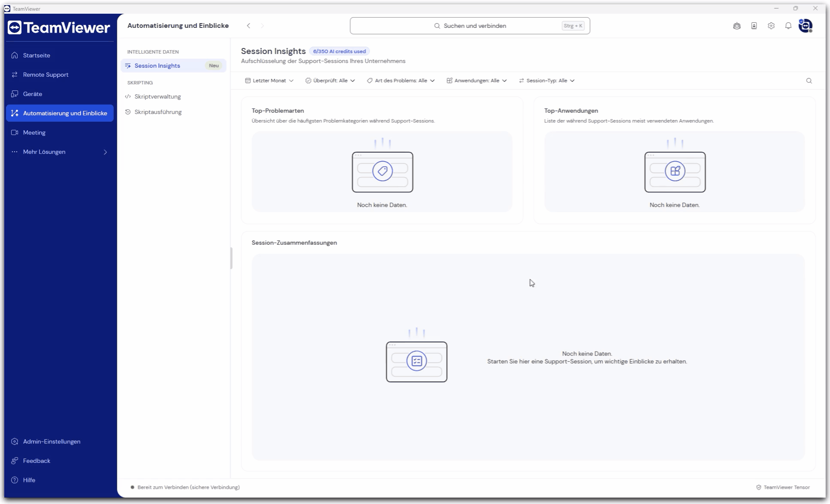
Task: Open Skriptausführung
Action: point(173,112)
